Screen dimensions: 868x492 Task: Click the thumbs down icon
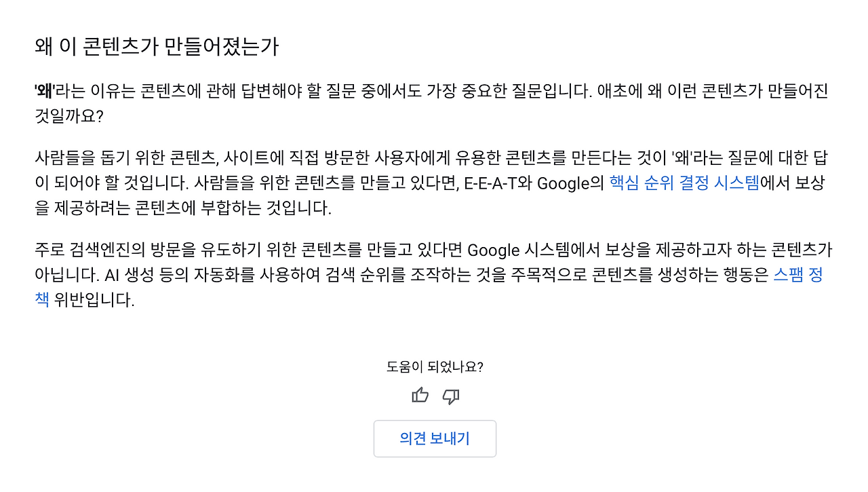[450, 396]
